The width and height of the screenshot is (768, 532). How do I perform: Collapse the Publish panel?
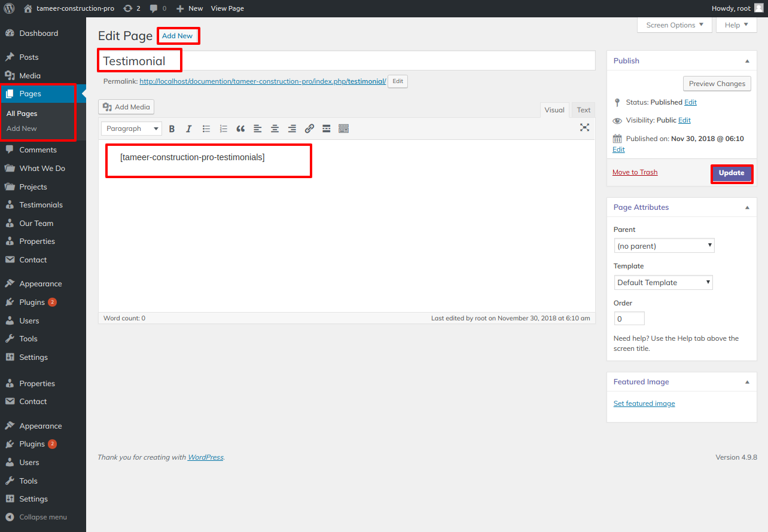[x=747, y=61]
